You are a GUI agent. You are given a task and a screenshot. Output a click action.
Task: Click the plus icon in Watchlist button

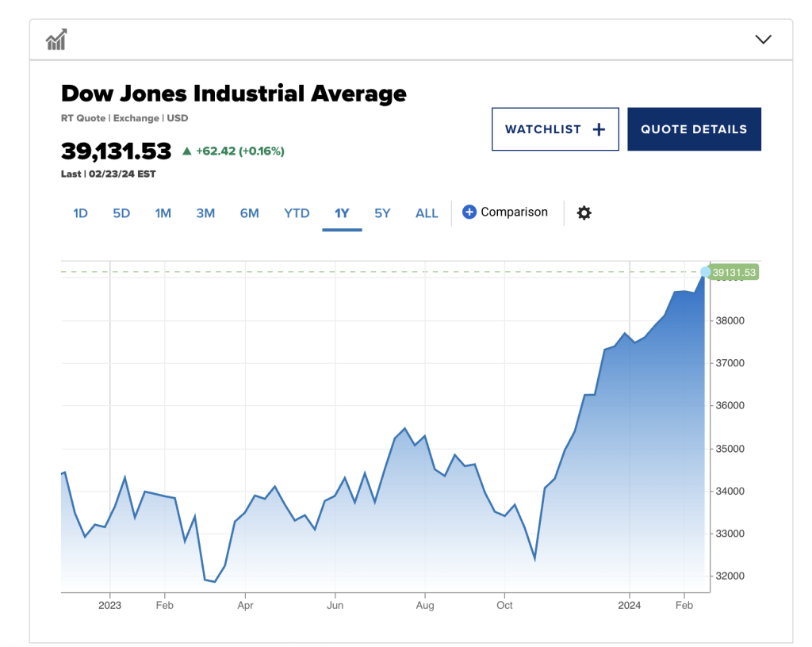[x=599, y=129]
